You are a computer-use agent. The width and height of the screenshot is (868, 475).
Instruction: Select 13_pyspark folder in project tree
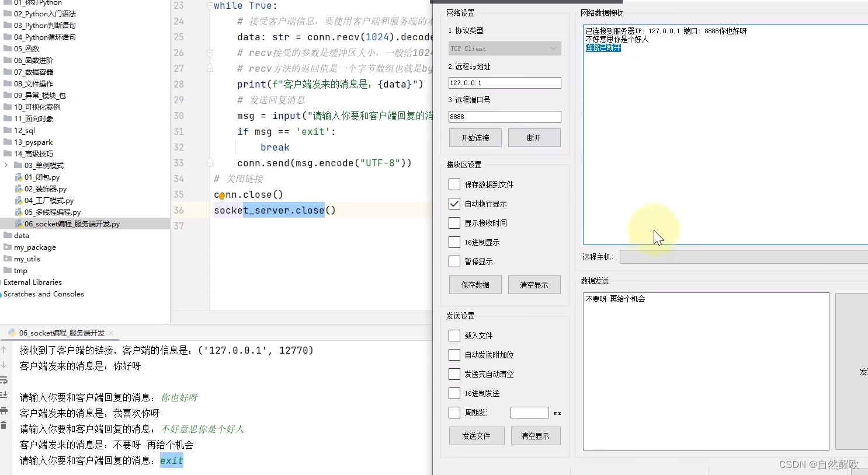coord(33,142)
